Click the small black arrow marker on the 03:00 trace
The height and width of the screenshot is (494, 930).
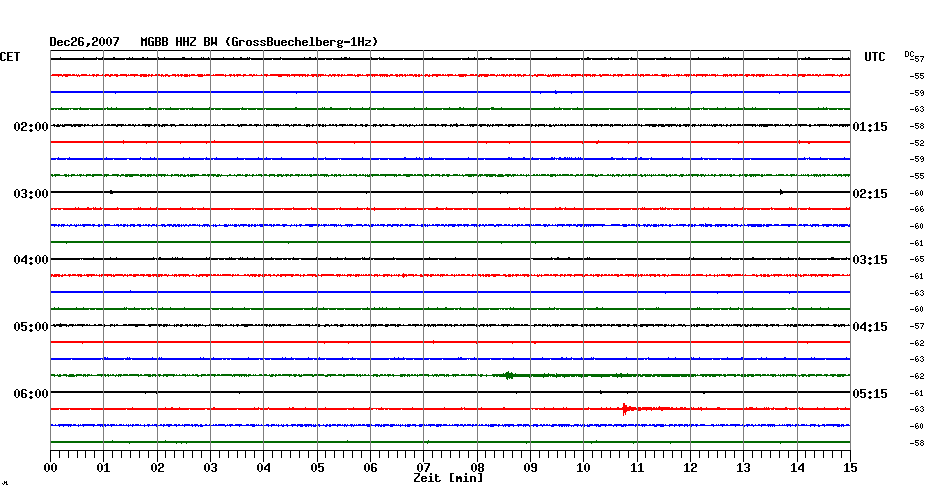[x=782, y=192]
